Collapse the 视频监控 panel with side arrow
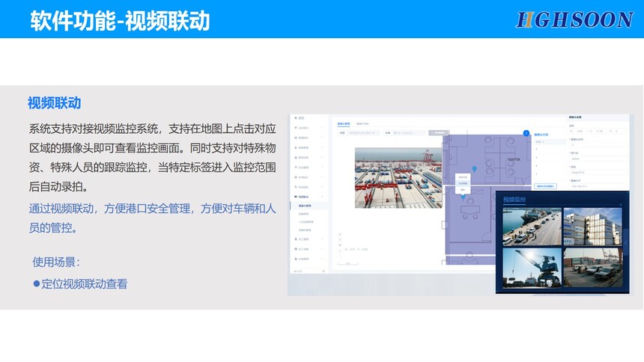644x362 pixels. pyautogui.click(x=626, y=243)
